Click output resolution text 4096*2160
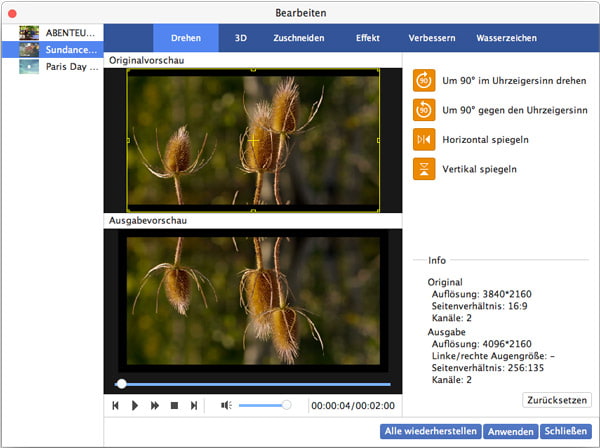This screenshot has height=448, width=600. [507, 344]
